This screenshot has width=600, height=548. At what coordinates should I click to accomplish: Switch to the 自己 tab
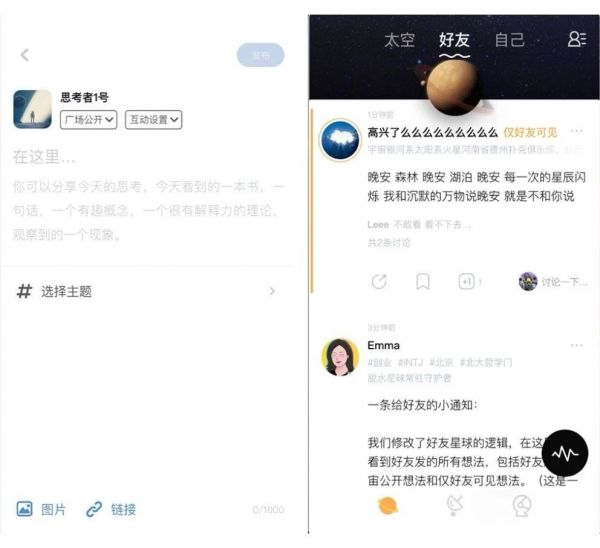pos(509,40)
